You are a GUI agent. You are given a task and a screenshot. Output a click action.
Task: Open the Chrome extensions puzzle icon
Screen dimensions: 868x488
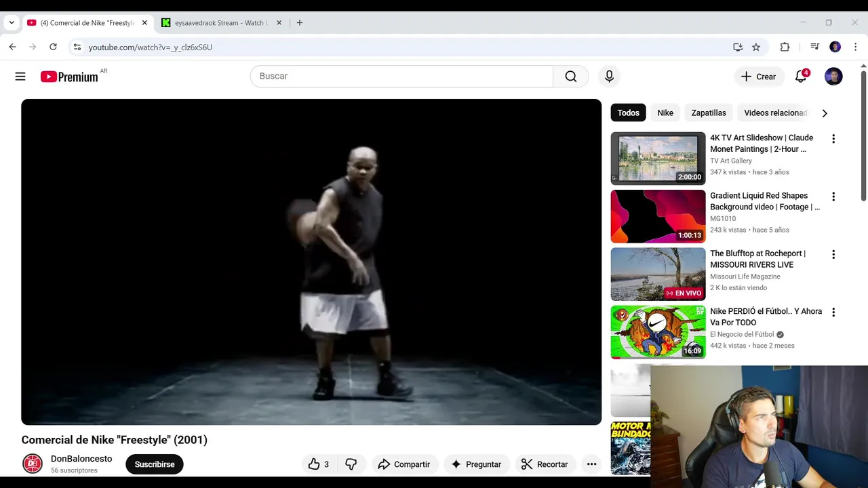(785, 47)
